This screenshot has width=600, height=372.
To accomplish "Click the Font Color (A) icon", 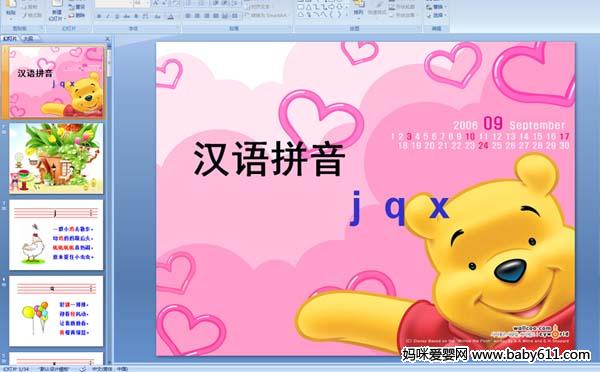I will tap(171, 16).
